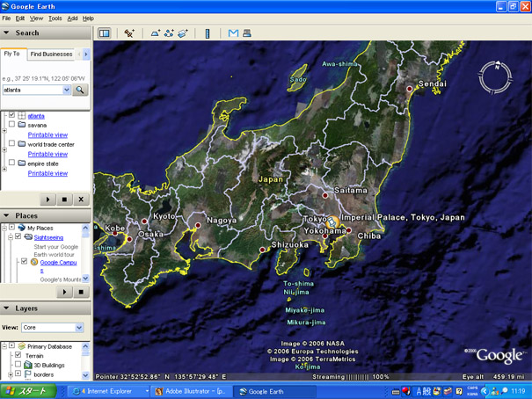This screenshot has height=399, width=532.
Task: Click the Fly To search input field
Action: (33, 90)
